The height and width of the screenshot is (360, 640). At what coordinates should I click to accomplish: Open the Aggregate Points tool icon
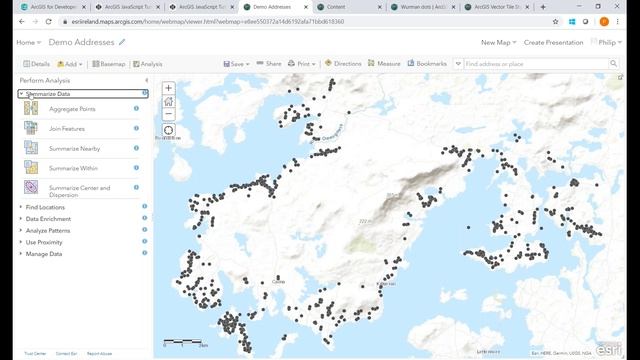pos(31,108)
